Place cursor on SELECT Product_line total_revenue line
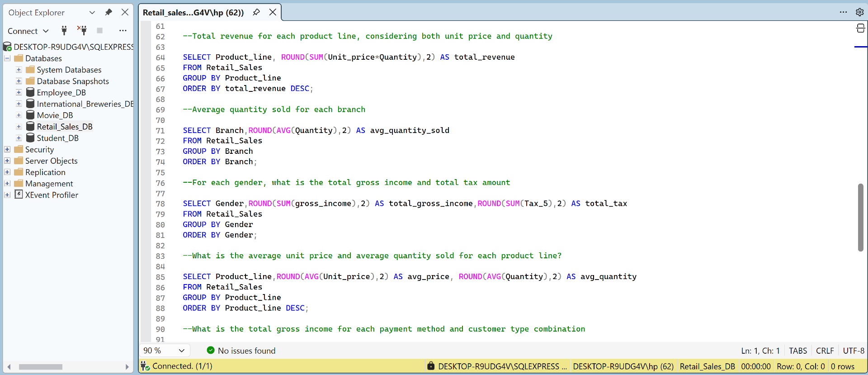 coord(349,57)
